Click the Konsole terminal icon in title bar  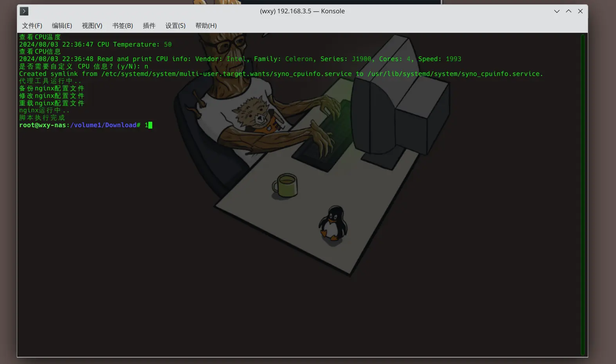click(24, 11)
